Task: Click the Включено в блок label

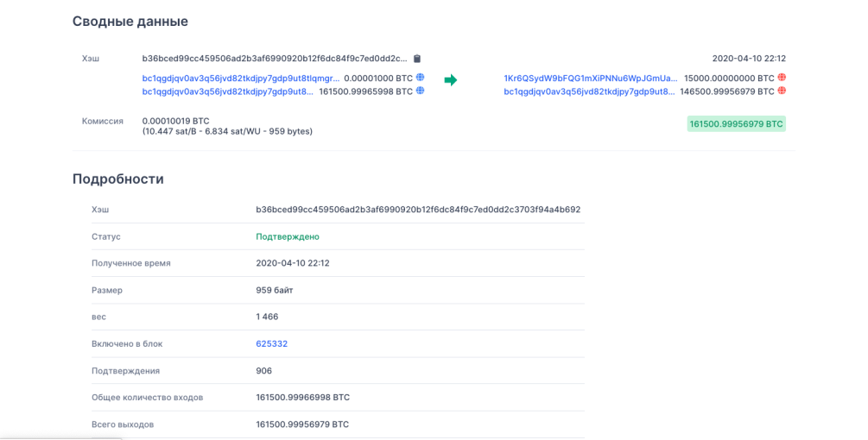Action: [x=127, y=344]
